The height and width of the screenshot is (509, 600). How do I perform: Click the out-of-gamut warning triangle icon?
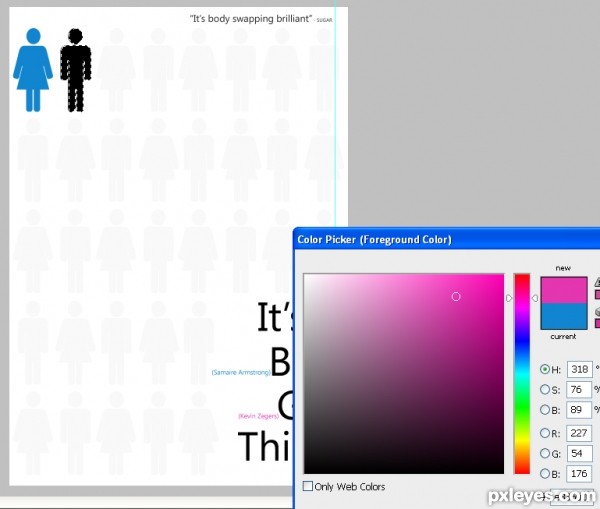[597, 282]
